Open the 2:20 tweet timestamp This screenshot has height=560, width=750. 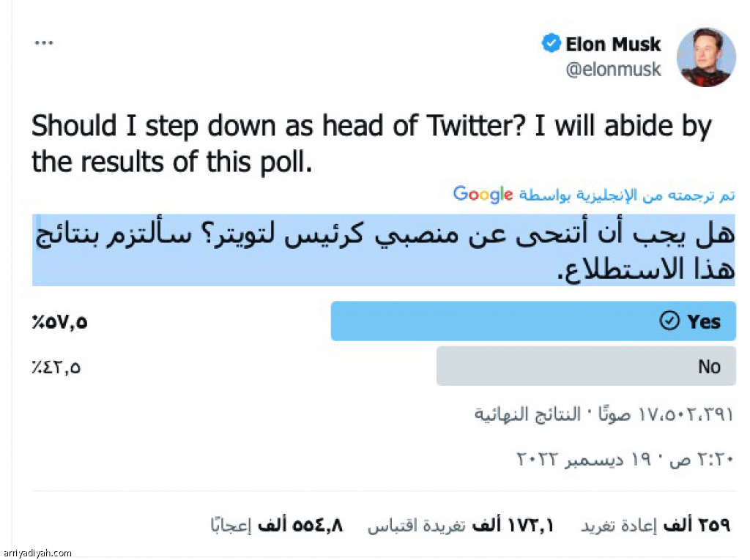point(625,460)
